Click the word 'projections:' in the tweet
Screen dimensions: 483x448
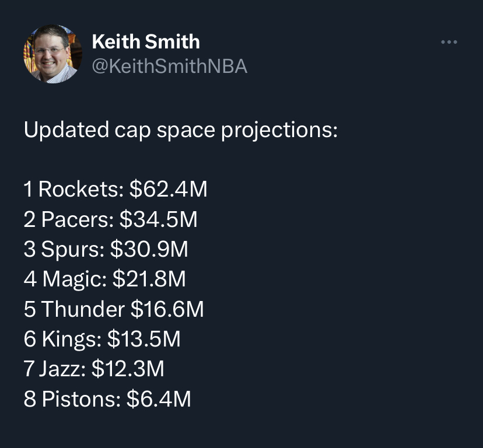pyautogui.click(x=279, y=130)
